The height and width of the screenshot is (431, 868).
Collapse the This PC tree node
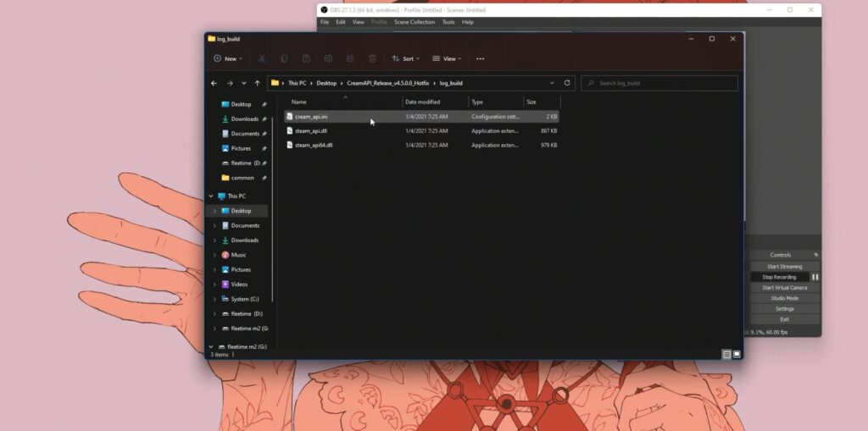[211, 196]
